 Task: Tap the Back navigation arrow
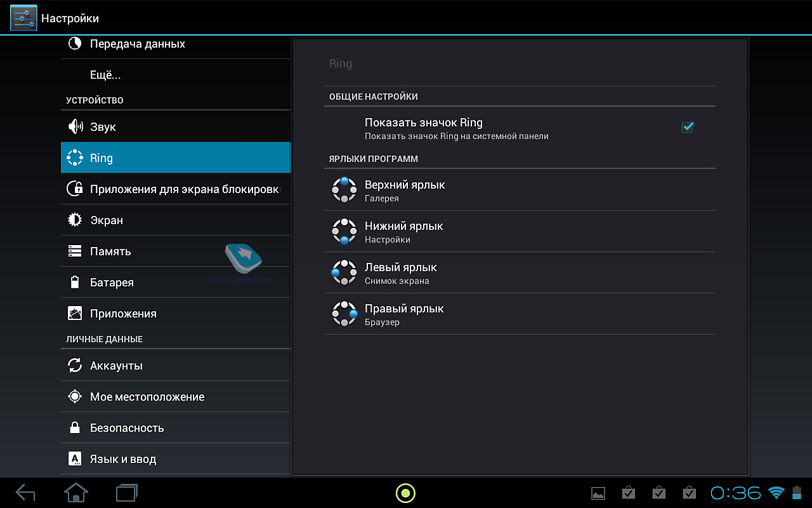pyautogui.click(x=25, y=493)
